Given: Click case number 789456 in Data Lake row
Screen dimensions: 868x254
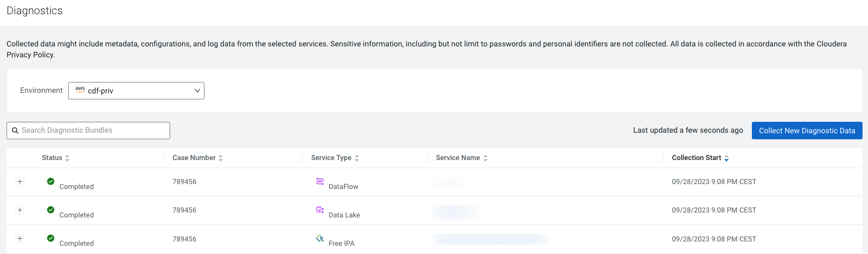Looking at the screenshot, I should (184, 210).
